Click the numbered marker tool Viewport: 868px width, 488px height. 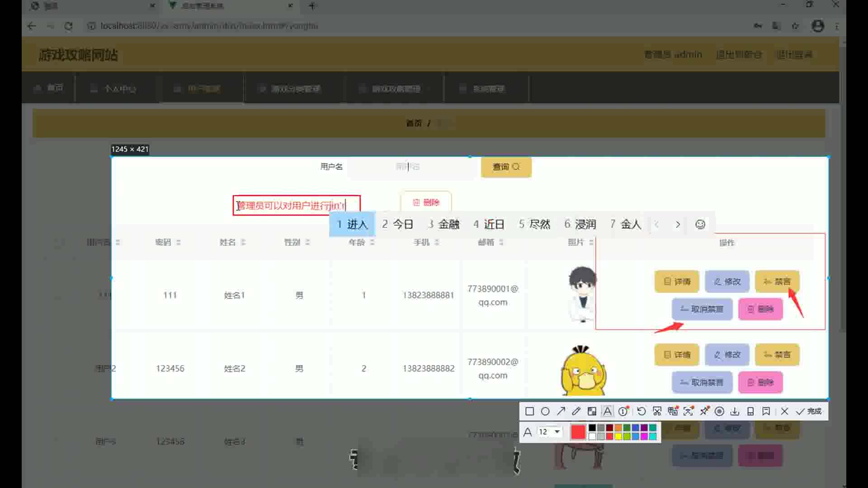pos(623,411)
